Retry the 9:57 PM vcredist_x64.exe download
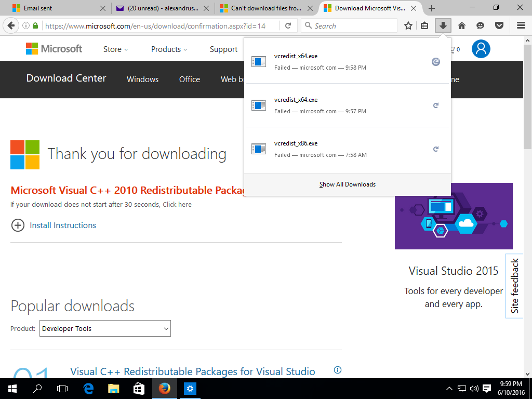This screenshot has width=532, height=399. click(x=436, y=105)
